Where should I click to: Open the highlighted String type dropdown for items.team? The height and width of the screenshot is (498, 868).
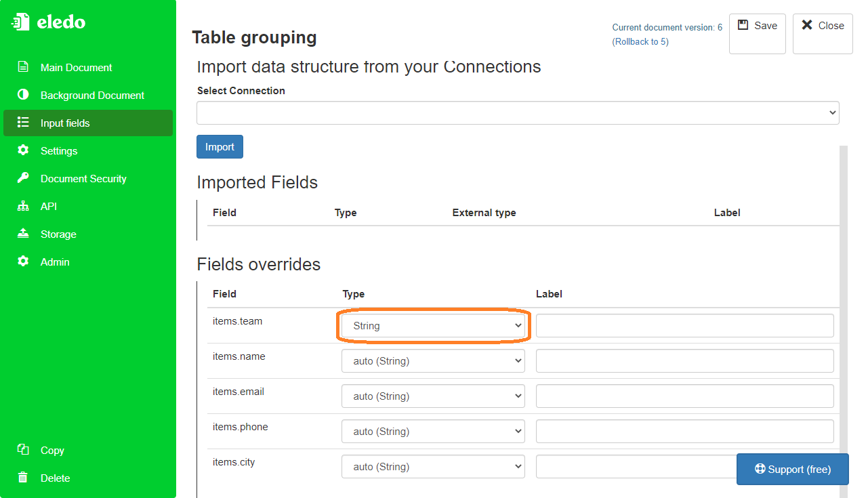(x=433, y=325)
